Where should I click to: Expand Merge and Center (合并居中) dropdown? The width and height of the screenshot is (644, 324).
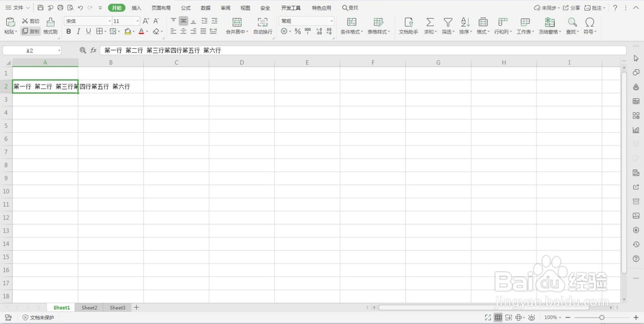coord(247,32)
